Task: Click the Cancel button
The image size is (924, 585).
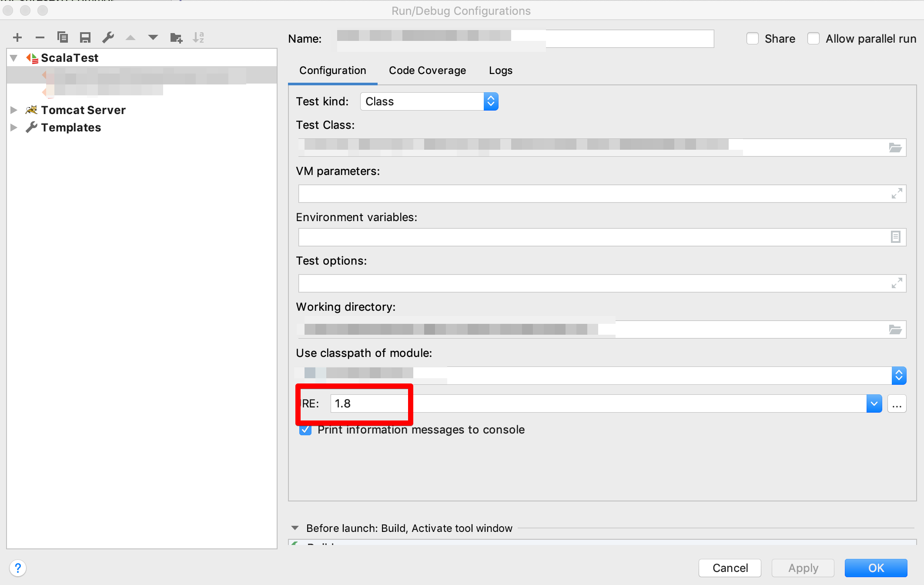Action: tap(730, 568)
